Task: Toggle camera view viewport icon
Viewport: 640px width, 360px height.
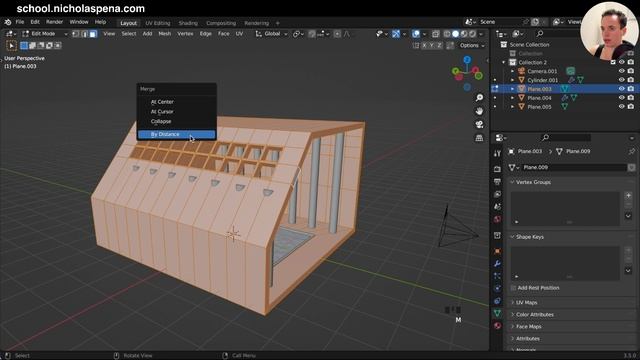Action: pyautogui.click(x=479, y=124)
